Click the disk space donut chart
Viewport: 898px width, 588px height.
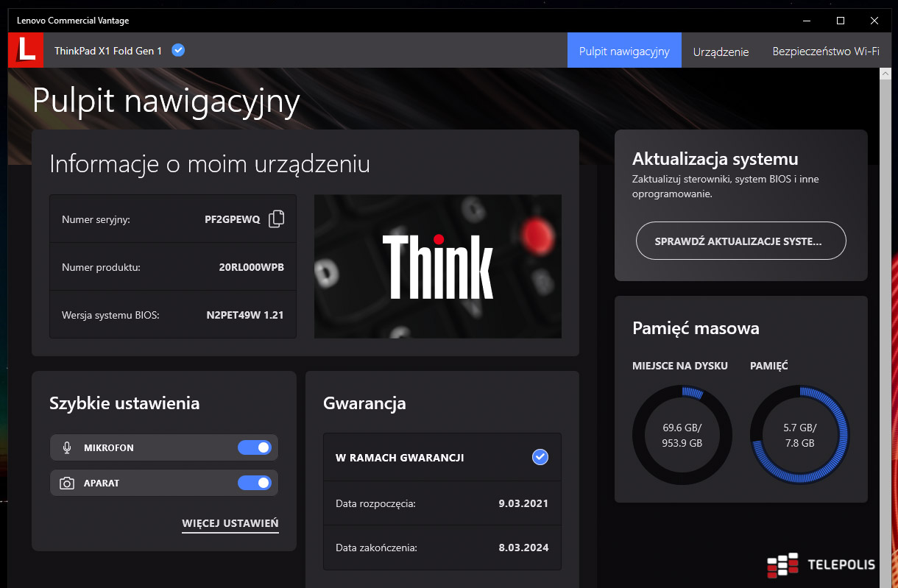pos(682,435)
